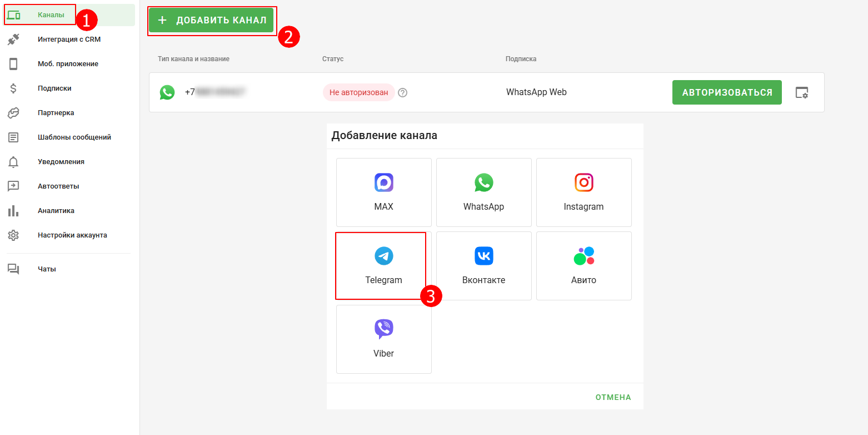Select the MAX messenger tile
The width and height of the screenshot is (868, 435).
pos(383,192)
